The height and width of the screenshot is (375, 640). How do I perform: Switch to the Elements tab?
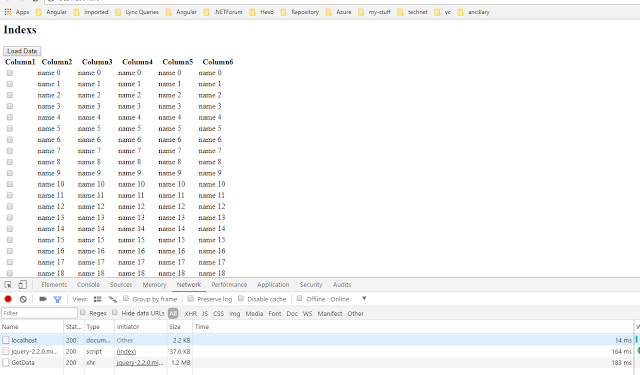54,285
